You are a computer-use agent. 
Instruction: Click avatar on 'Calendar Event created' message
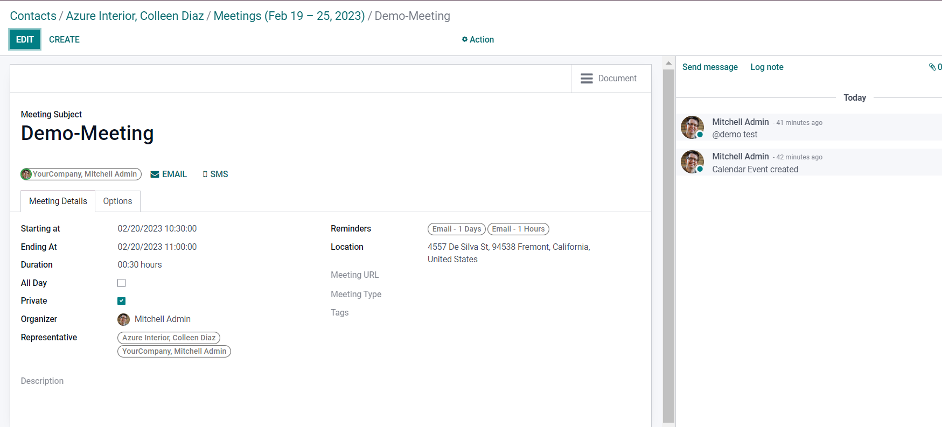(x=692, y=162)
